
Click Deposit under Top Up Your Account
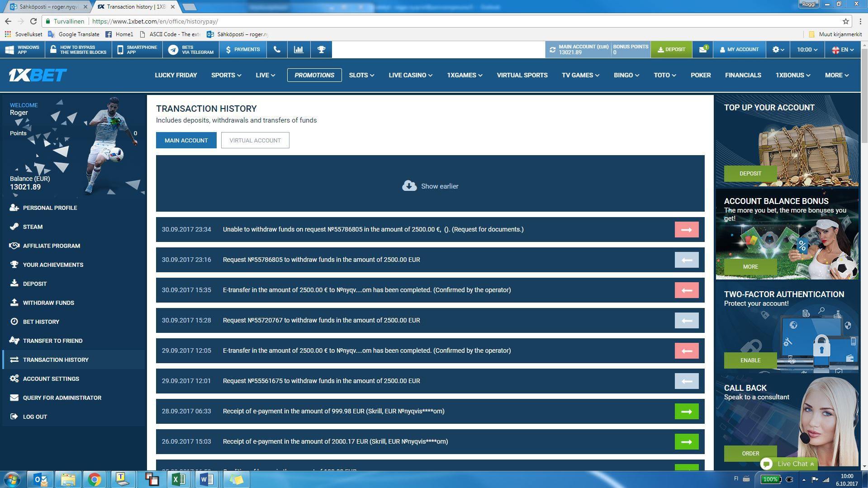(750, 174)
